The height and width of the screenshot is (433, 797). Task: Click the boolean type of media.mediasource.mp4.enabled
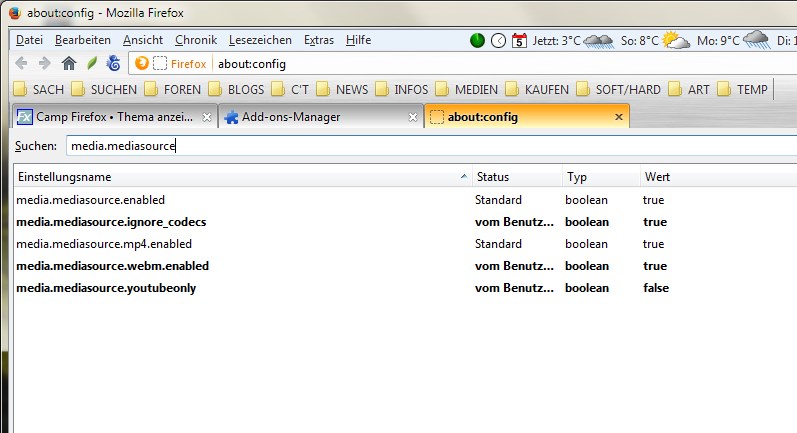(x=587, y=244)
